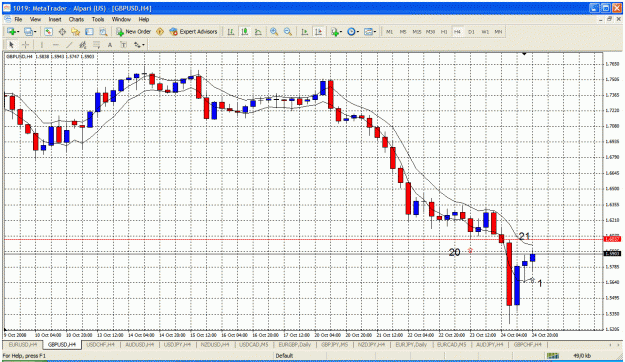This screenshot has height=362, width=625.
Task: Expand the Arrows objects dropdown arrow
Action: [143, 45]
